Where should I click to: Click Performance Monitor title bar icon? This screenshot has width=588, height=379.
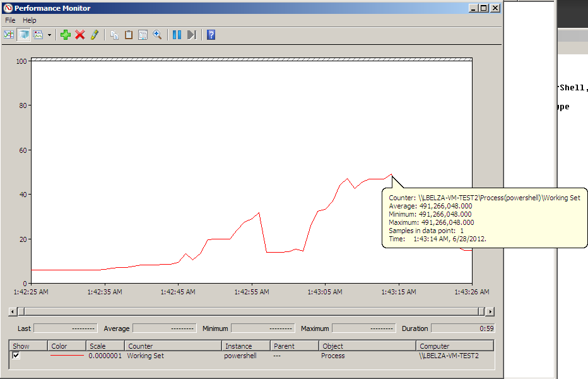[8, 8]
